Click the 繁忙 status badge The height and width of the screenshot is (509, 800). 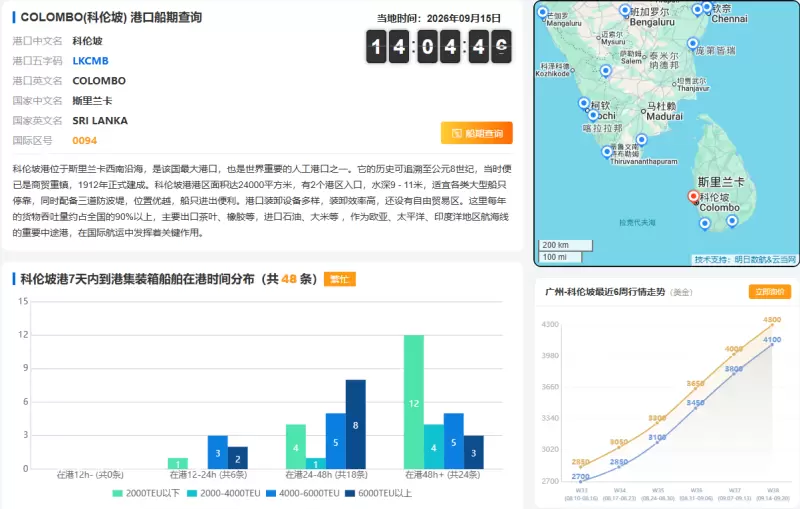tap(339, 279)
